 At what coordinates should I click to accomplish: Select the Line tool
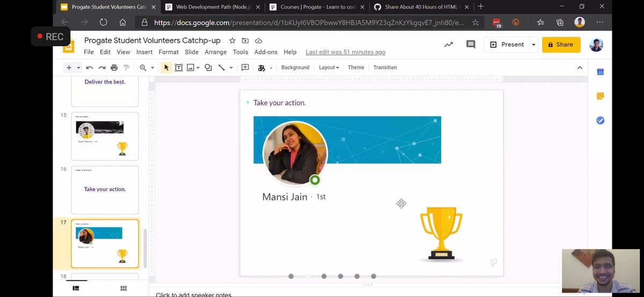coord(221,68)
